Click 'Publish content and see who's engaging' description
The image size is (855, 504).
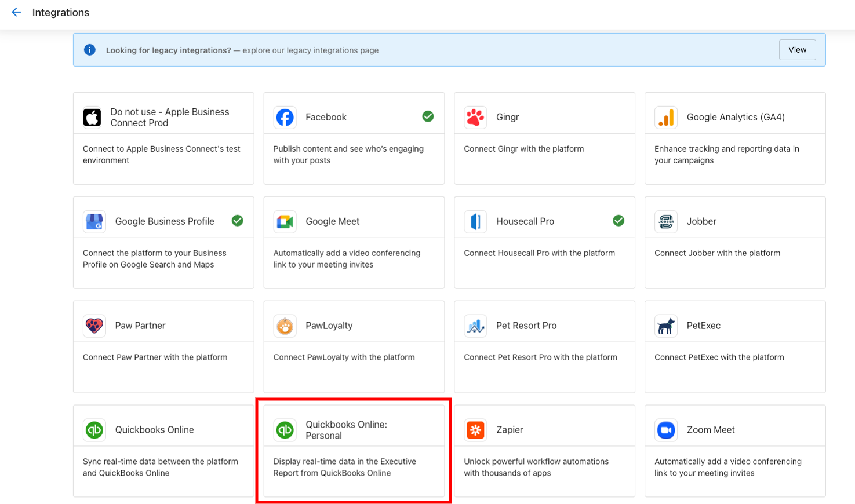[348, 155]
